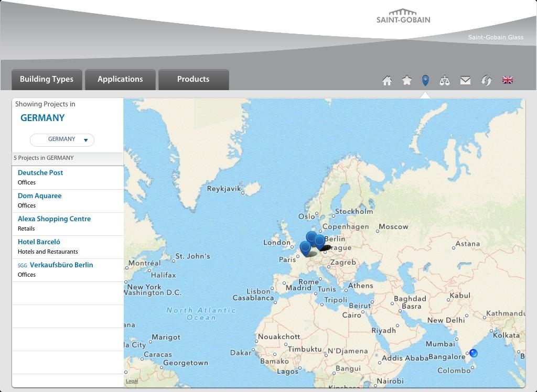
Task: Click the '5 Projects in GERMANY' header
Action: point(68,158)
